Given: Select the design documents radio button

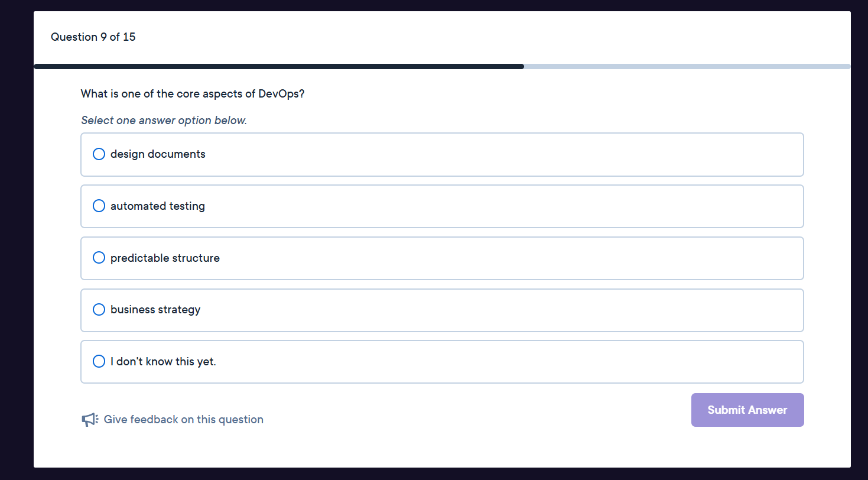Looking at the screenshot, I should coord(99,154).
